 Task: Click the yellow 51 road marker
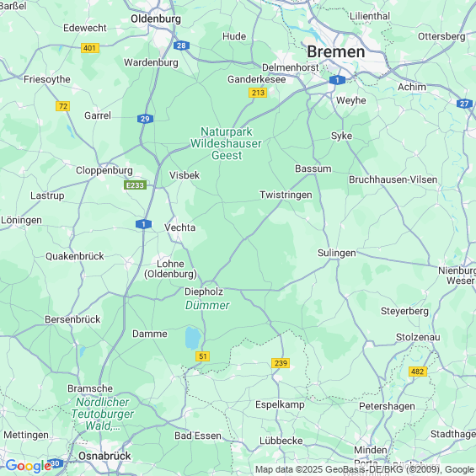(202, 356)
